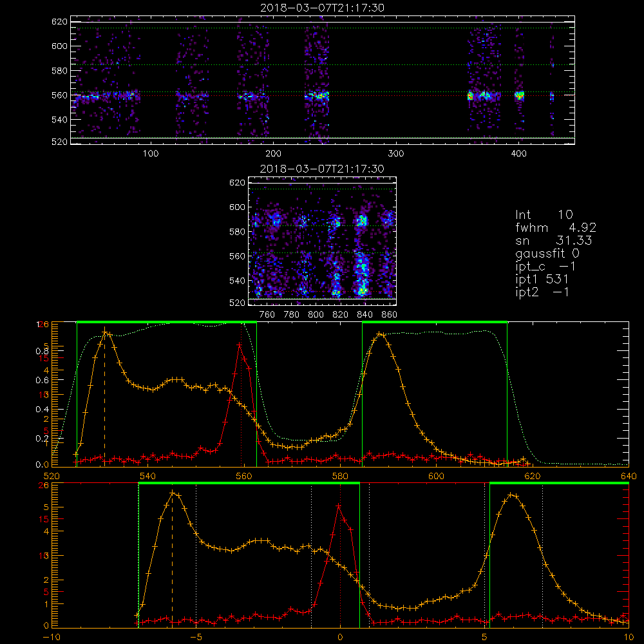This screenshot has width=644, height=644.
Task: Click the right thick green bar atop the bottom plot
Action: 560,484
